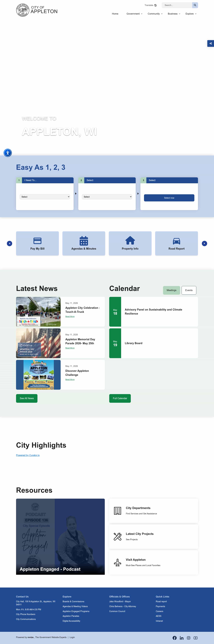Click the City Phone Numbers footer link

point(26,614)
